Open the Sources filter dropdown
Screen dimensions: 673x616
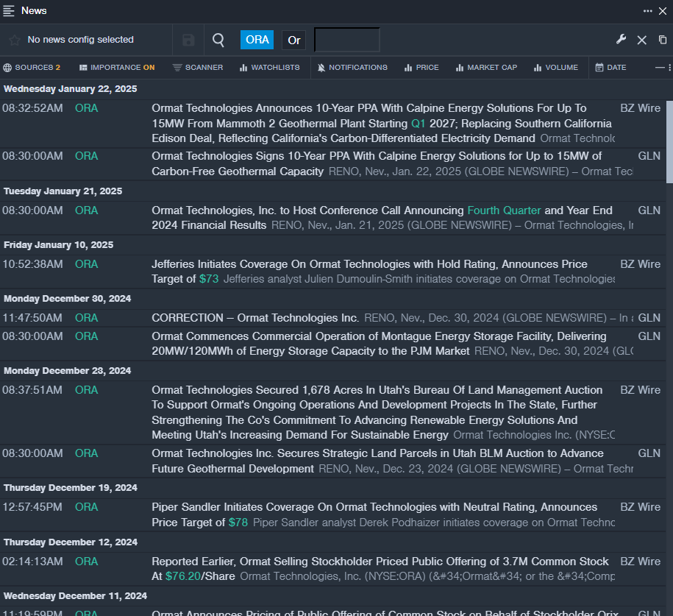[x=32, y=68]
